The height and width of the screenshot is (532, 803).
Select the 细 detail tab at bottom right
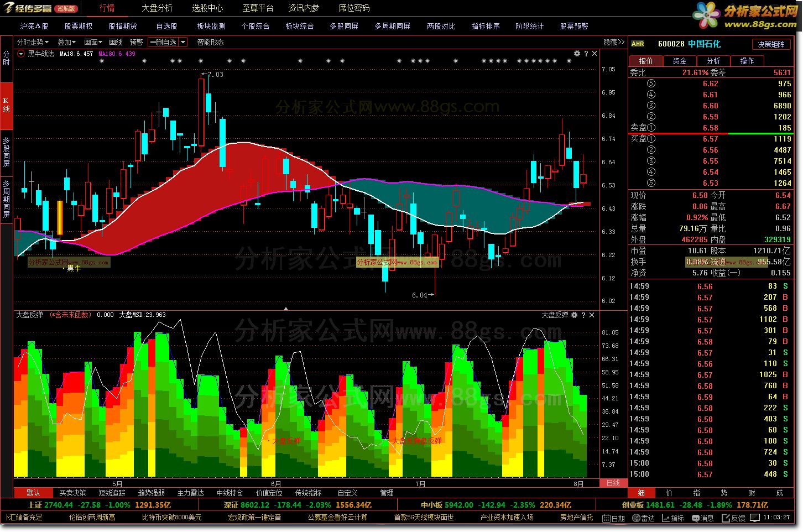coord(642,493)
